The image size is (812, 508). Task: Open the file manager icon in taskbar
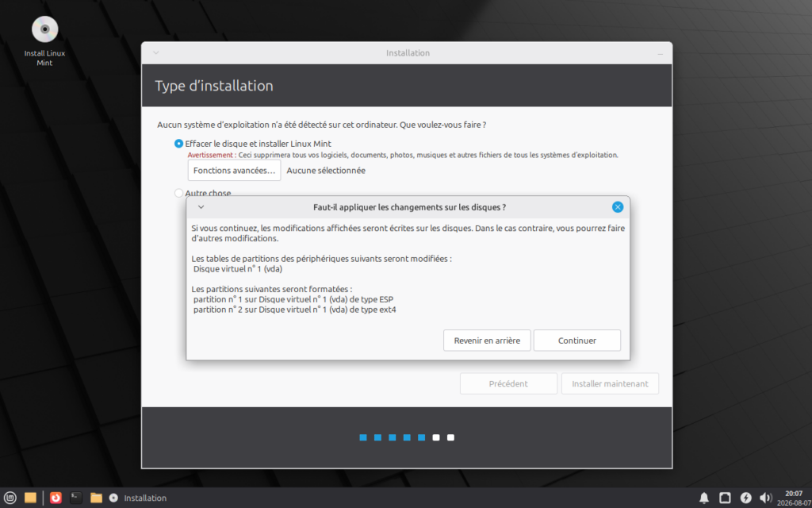click(x=96, y=498)
